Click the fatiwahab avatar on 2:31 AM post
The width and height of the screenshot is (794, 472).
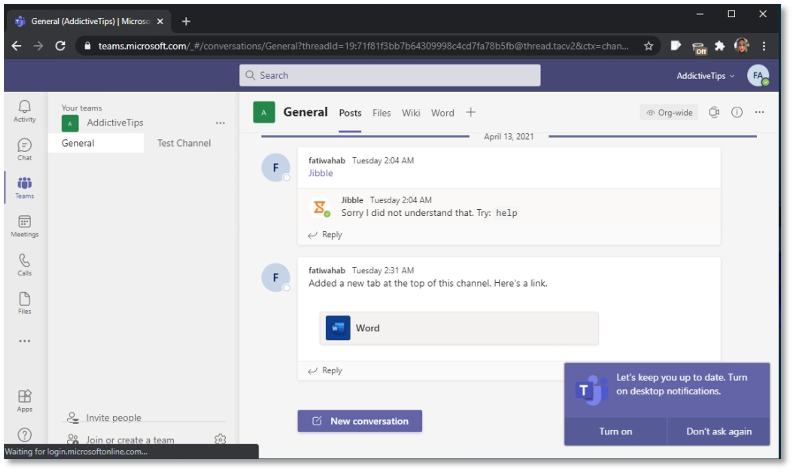(x=275, y=278)
